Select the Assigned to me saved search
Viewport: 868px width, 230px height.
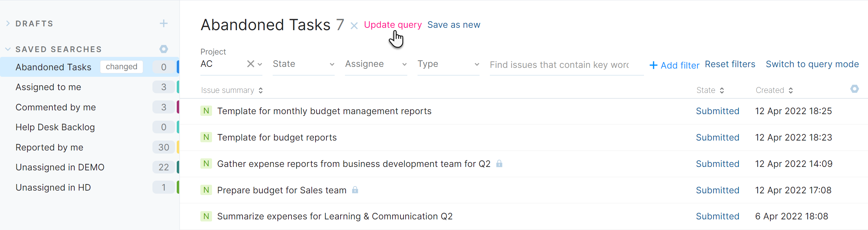48,87
